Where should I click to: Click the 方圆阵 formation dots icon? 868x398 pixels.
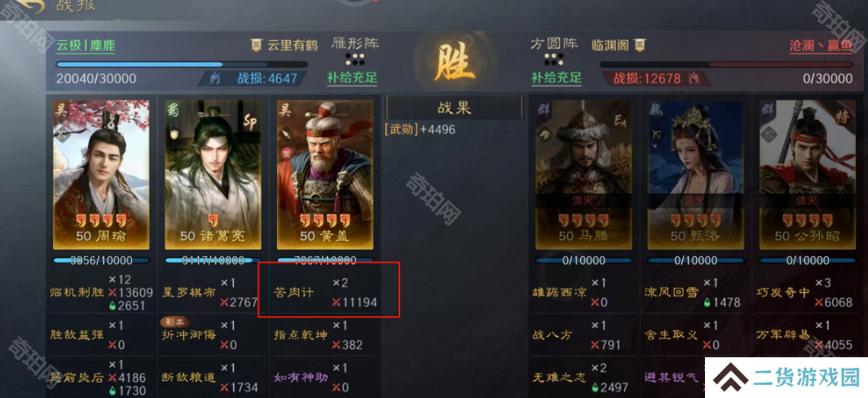point(553,59)
